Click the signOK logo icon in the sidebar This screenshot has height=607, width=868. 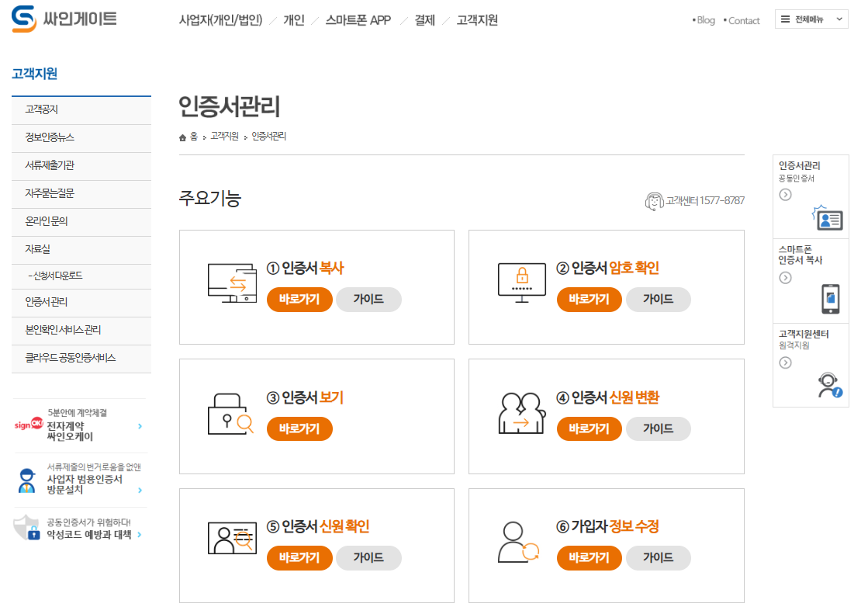click(x=29, y=425)
